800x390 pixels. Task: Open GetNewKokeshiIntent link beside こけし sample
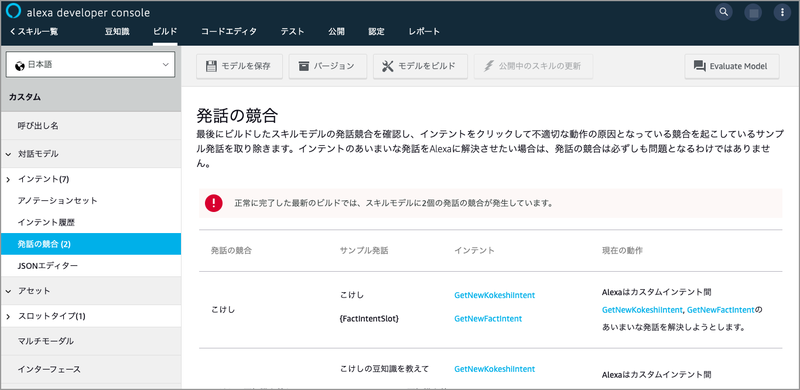494,295
